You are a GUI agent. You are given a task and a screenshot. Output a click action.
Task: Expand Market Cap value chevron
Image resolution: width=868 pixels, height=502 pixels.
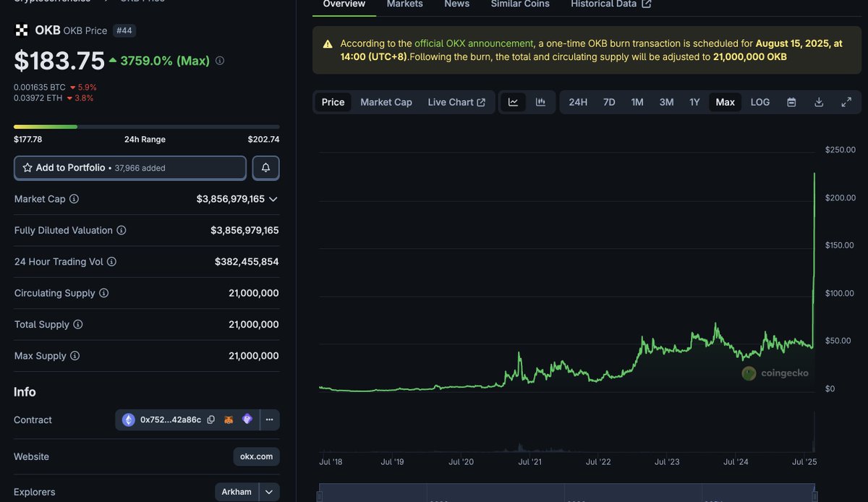(x=273, y=199)
